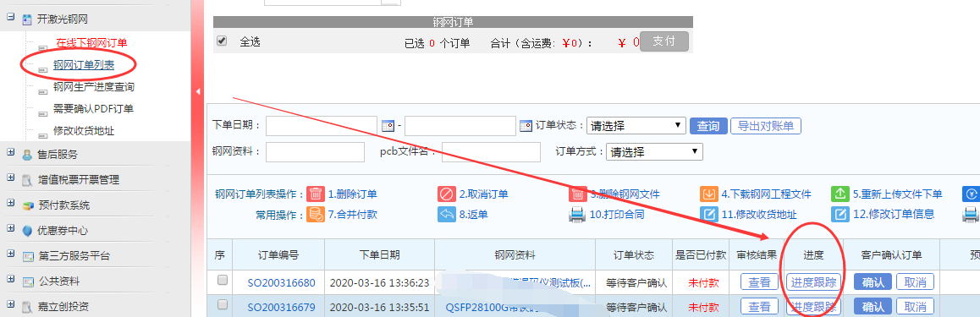Open the 订单状态 dropdown
Image resolution: width=980 pixels, height=317 pixels.
tap(636, 126)
